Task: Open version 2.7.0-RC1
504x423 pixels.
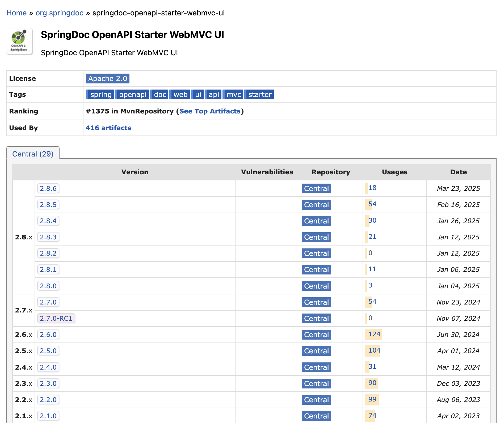Action: 56,318
